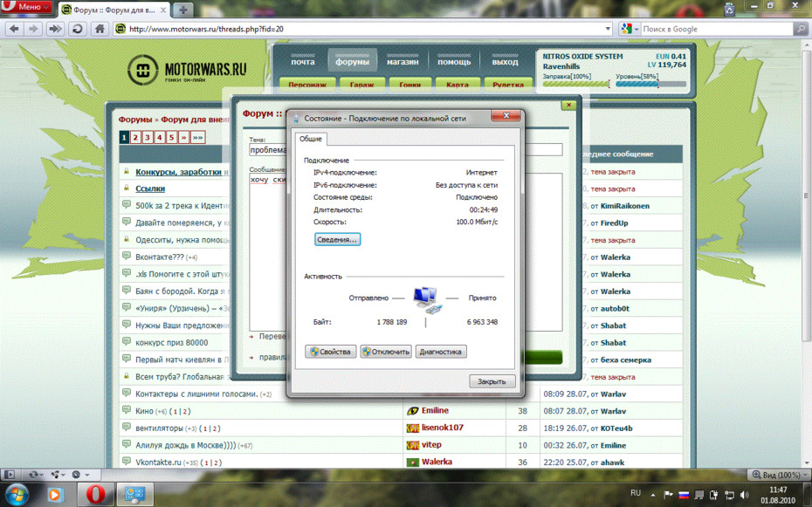Click the Закрыть button in the dialog
This screenshot has width=812, height=507.
pyautogui.click(x=492, y=381)
